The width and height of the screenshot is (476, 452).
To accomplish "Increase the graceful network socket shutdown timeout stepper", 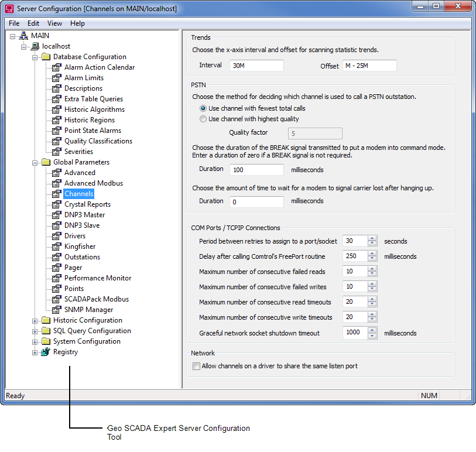I will click(372, 330).
